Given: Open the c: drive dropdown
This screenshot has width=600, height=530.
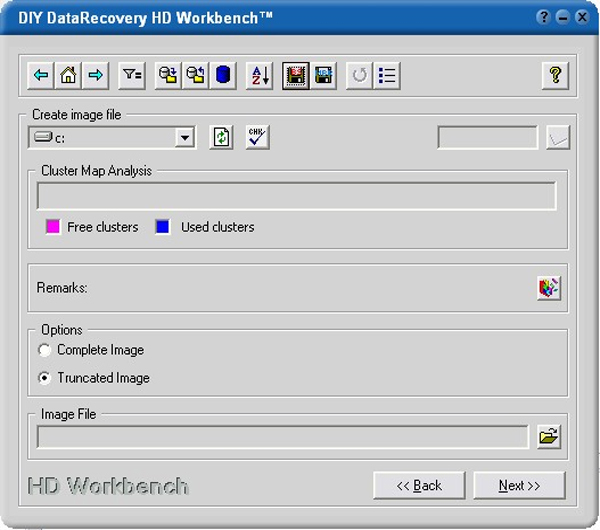Looking at the screenshot, I should (185, 137).
